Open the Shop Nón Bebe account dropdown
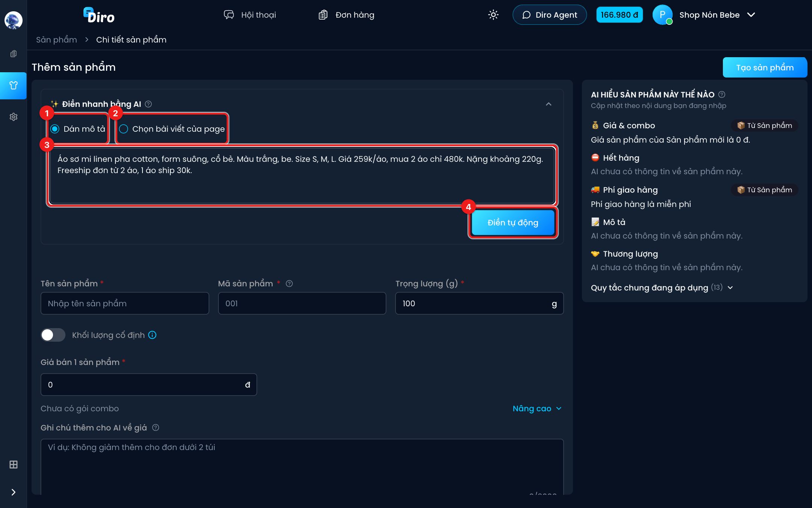Viewport: 812px width, 508px height. click(717, 15)
